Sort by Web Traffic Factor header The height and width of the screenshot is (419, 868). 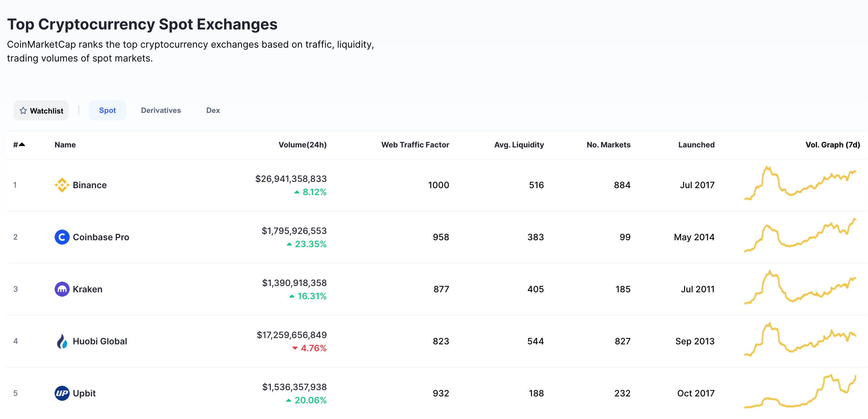(x=415, y=145)
